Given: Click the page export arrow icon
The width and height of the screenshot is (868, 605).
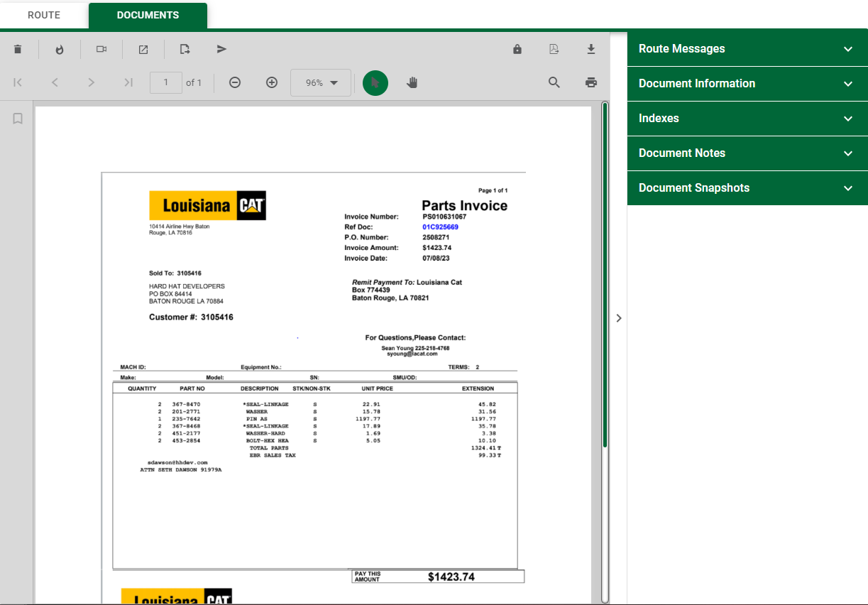Looking at the screenshot, I should [185, 49].
